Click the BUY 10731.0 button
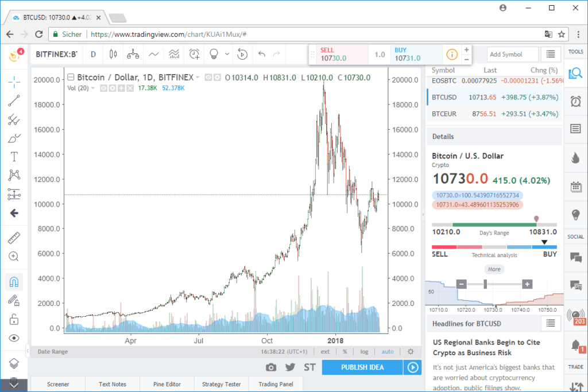588x392 pixels. (x=417, y=55)
